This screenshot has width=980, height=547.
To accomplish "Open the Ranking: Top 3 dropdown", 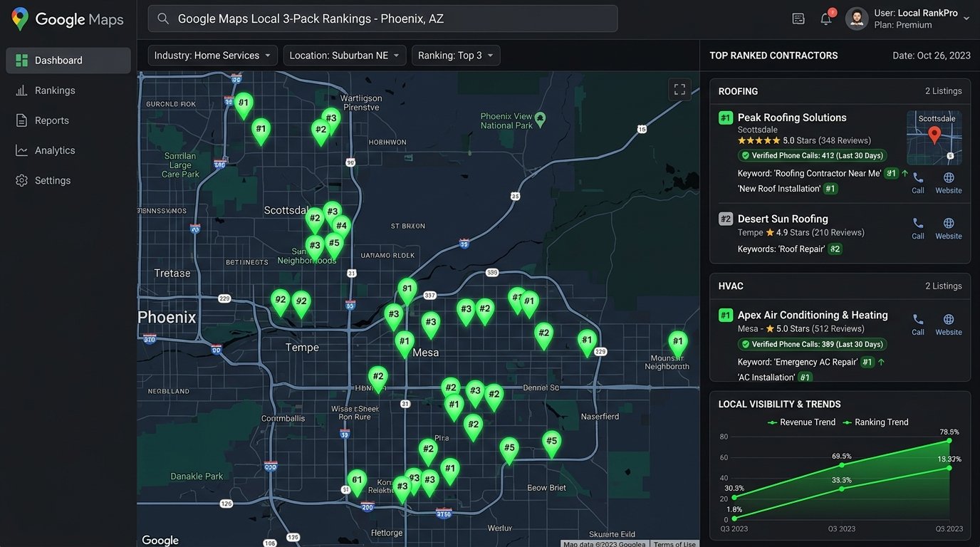I will [x=456, y=56].
